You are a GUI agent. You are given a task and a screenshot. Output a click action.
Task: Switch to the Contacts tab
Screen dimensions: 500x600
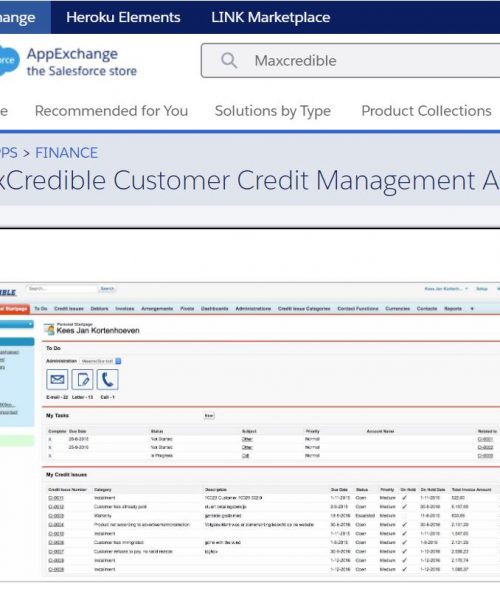[427, 308]
